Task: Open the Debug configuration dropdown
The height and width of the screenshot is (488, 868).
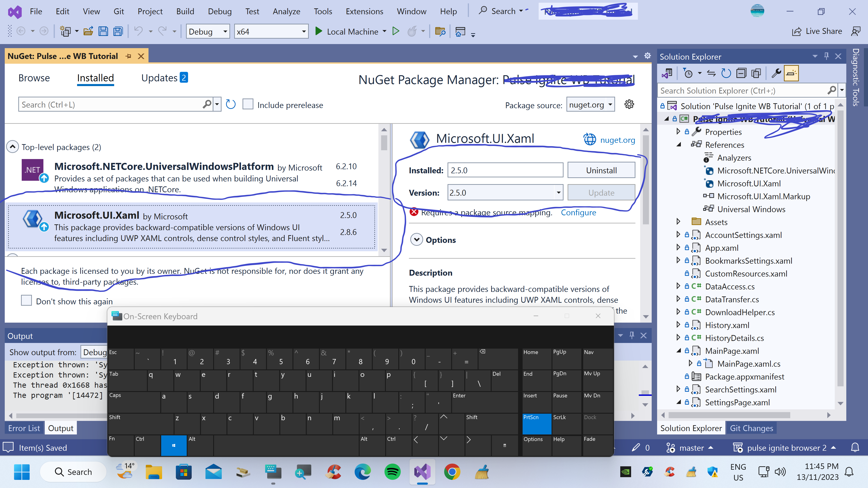Action: 208,31
